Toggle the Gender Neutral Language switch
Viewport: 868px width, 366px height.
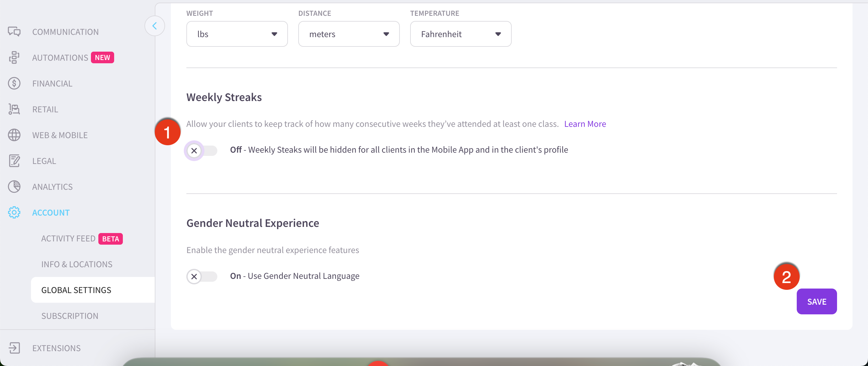pyautogui.click(x=202, y=276)
